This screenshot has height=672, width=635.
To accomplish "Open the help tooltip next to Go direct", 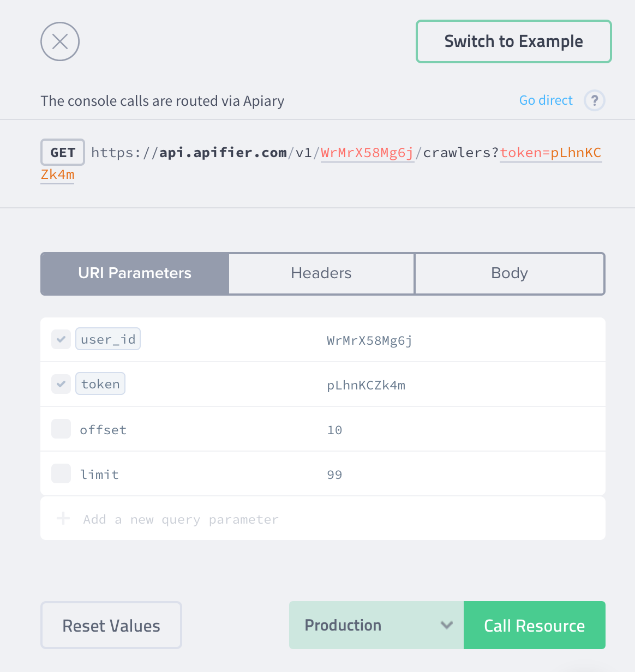I will (595, 100).
